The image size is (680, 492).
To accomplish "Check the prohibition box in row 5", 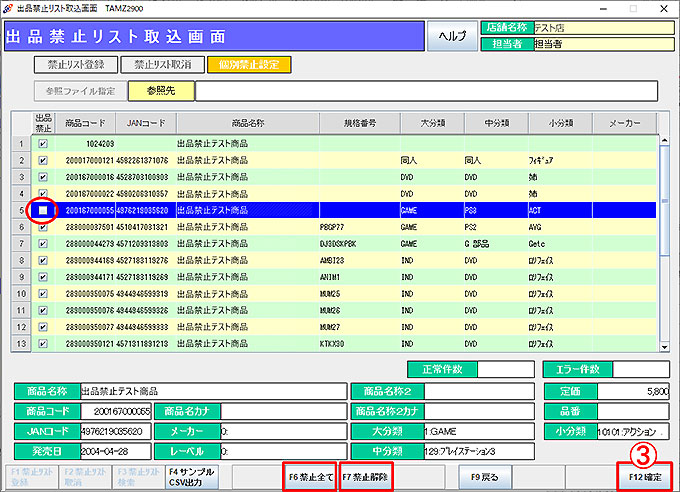I will [42, 211].
